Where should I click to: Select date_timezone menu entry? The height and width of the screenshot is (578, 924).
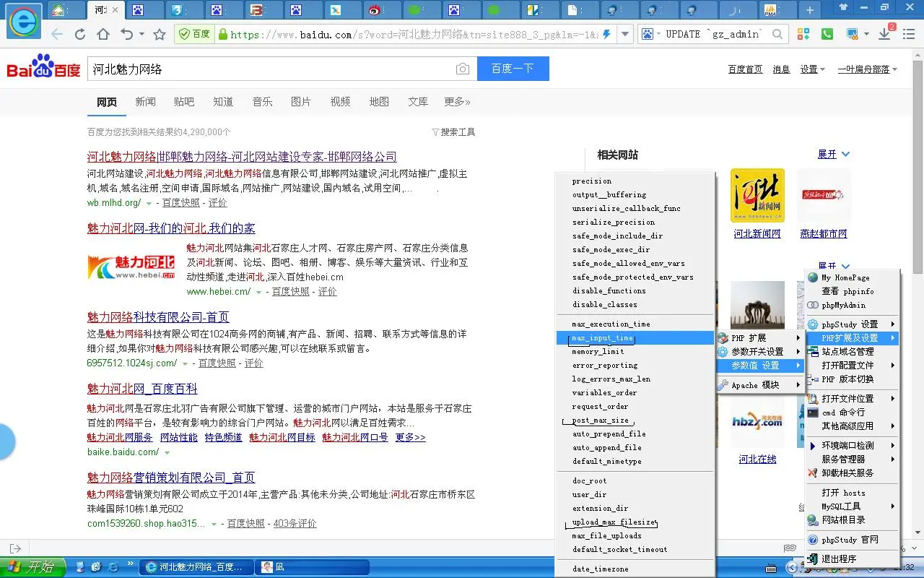[635, 569]
